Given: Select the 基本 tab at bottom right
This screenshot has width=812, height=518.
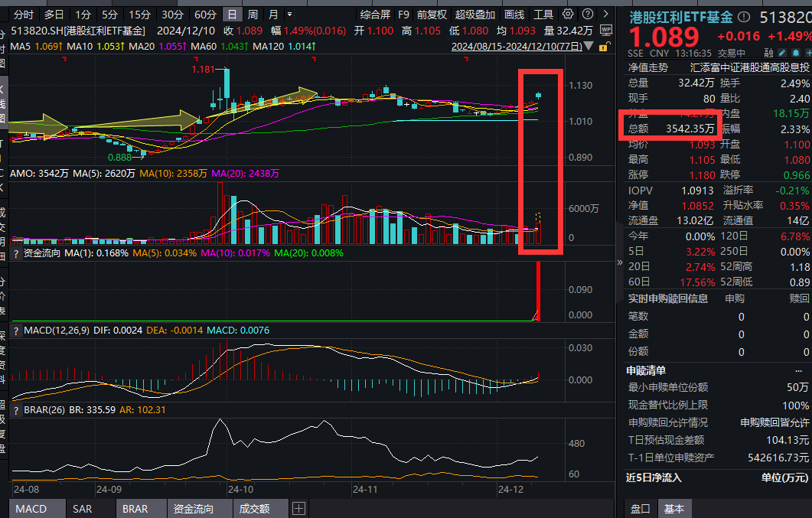Looking at the screenshot, I should coord(674,509).
